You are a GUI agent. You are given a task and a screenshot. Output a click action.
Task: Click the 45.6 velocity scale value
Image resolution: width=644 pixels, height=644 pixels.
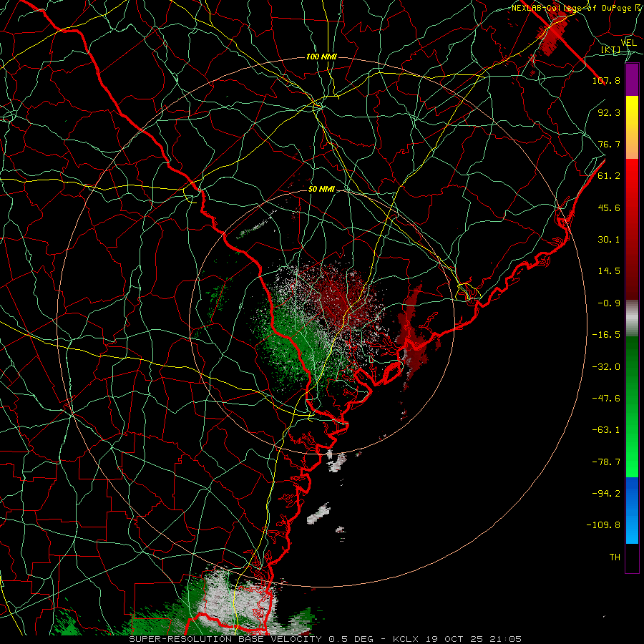(609, 208)
